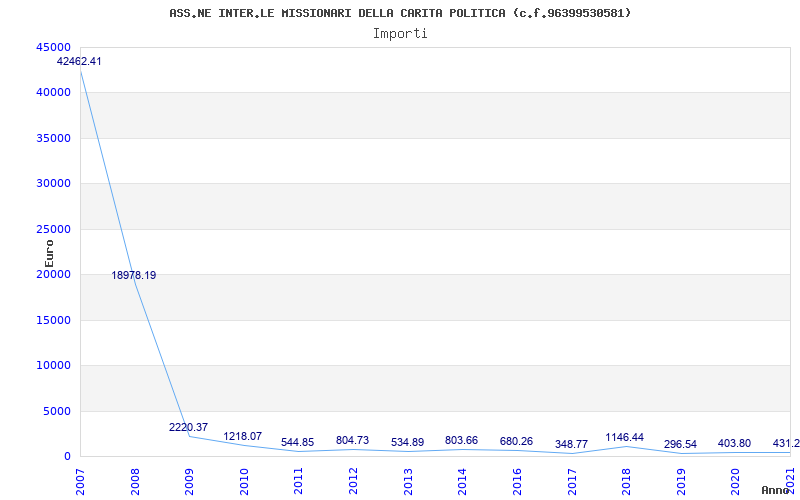The image size is (800, 500).
Task: Click the 10000 y-axis tick
Action: pos(53,366)
